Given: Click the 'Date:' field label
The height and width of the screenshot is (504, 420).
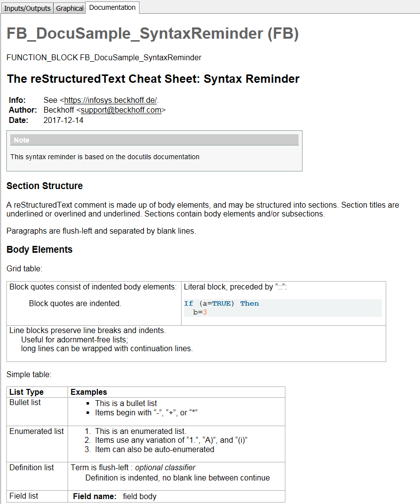Looking at the screenshot, I should coord(18,120).
